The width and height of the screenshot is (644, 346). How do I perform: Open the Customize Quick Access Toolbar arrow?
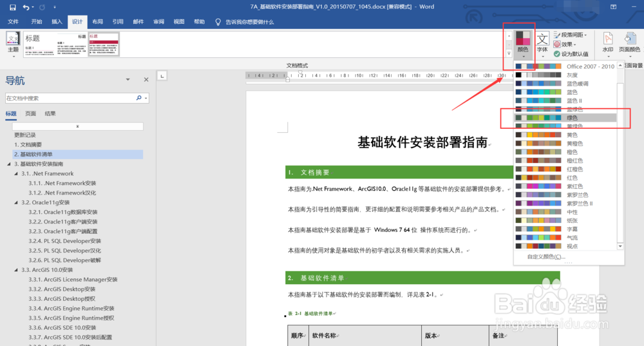(x=55, y=7)
